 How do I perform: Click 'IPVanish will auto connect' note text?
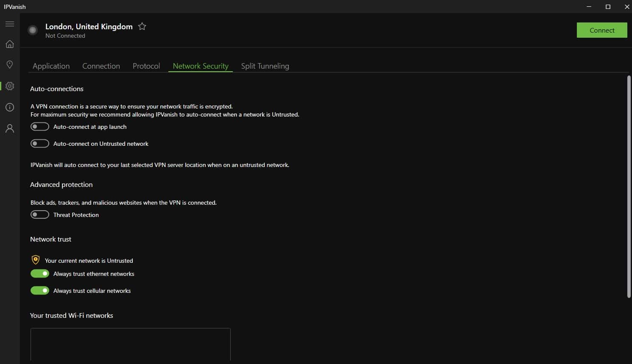click(160, 165)
